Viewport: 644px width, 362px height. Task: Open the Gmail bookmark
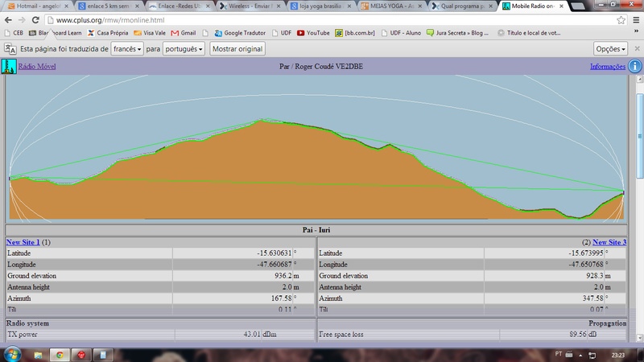(184, 33)
